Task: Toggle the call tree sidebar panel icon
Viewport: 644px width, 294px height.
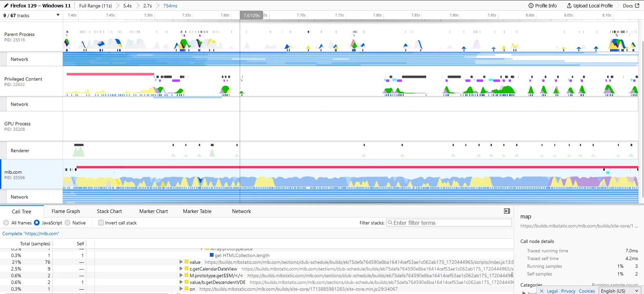Action: coord(507,211)
